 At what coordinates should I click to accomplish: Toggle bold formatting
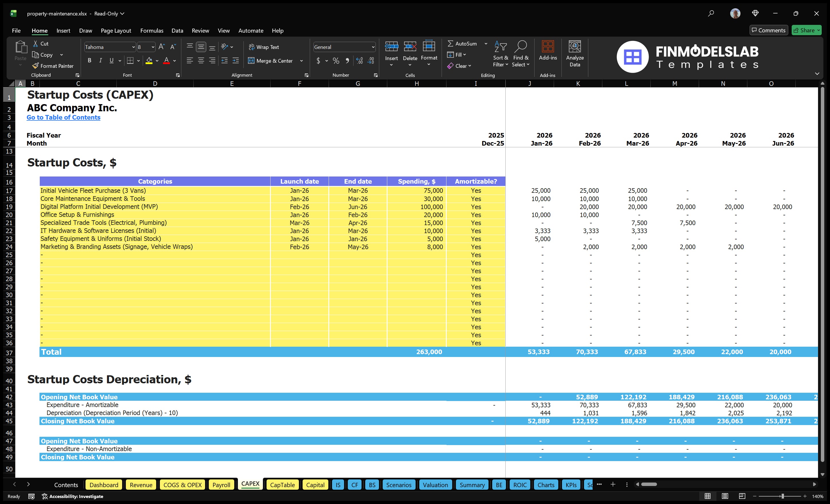(x=89, y=61)
